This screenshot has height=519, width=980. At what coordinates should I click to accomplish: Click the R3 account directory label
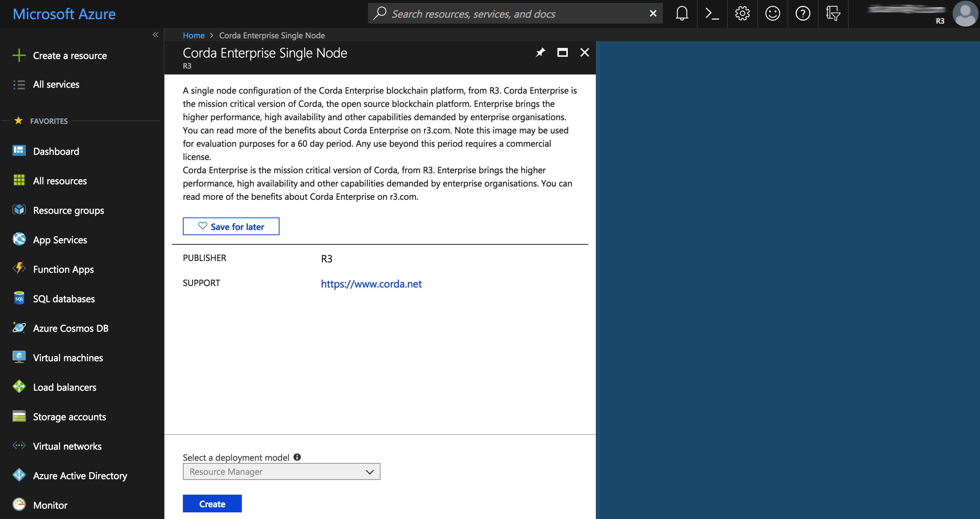940,21
